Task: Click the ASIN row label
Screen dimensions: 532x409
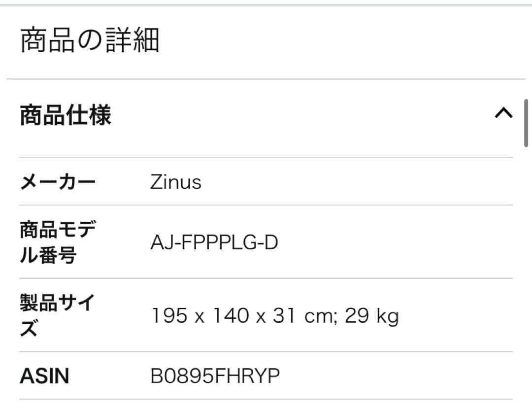Action: [x=43, y=375]
